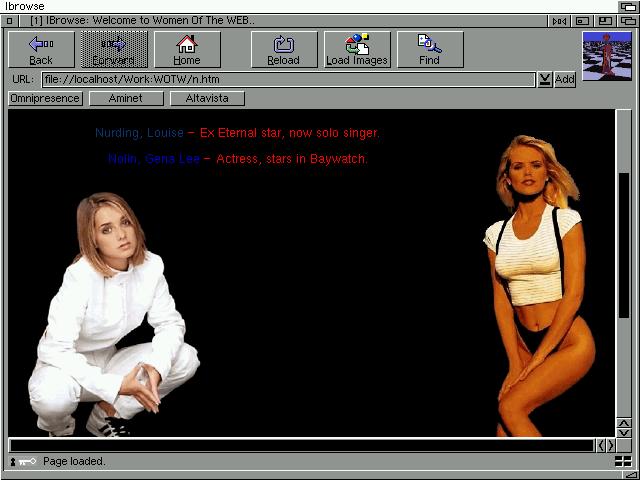Click the Load Images toolbar button
Viewport: 640px width, 480px height.
point(357,49)
